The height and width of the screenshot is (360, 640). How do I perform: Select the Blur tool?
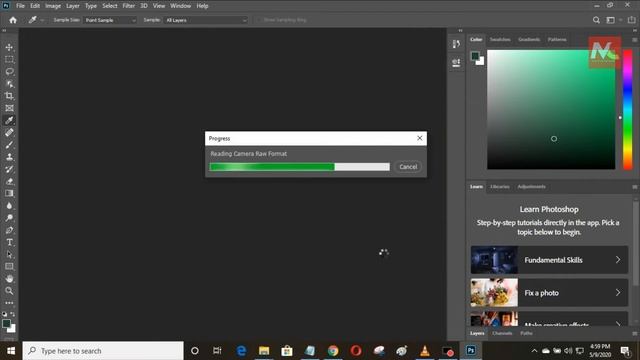point(9,206)
